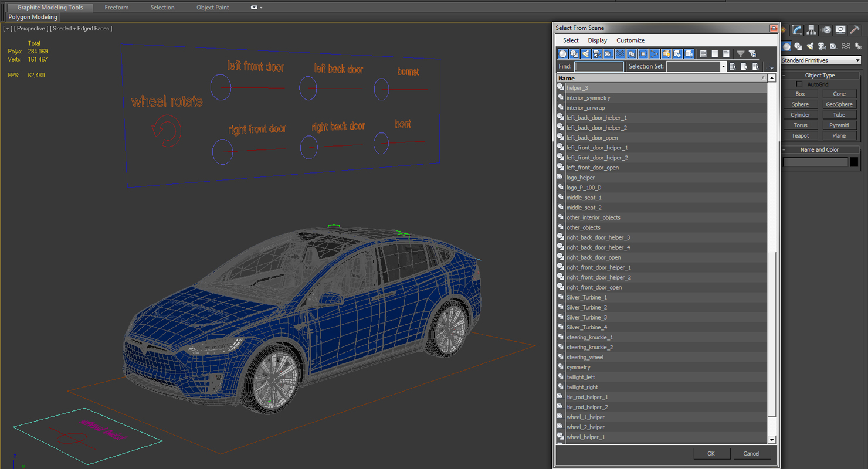Click the funnel filter icon in dialog

741,54
